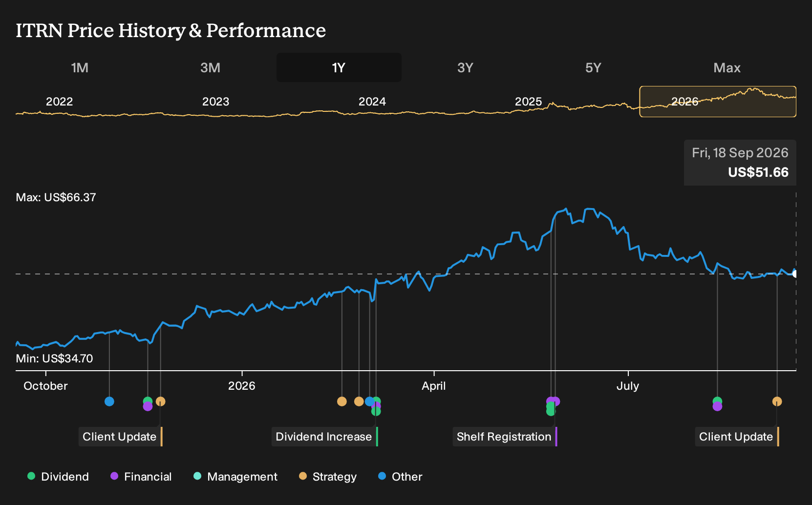812x505 pixels.
Task: Click the July axis label
Action: [628, 386]
